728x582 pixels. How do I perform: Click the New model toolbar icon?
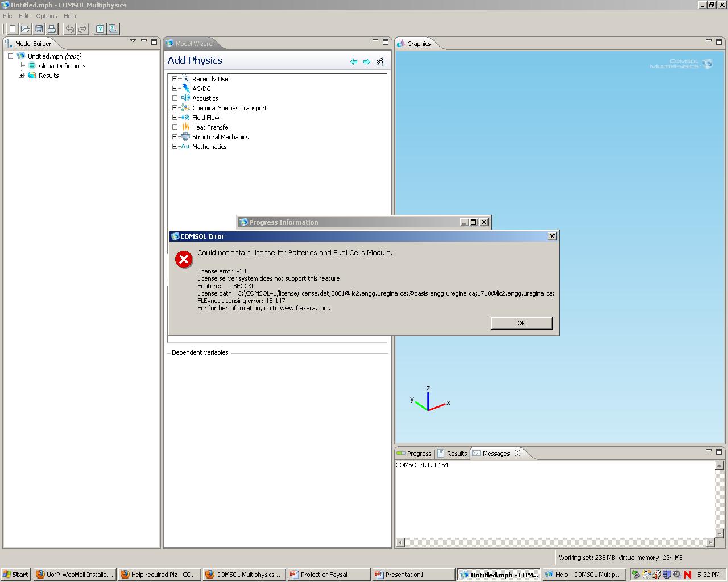click(12, 28)
